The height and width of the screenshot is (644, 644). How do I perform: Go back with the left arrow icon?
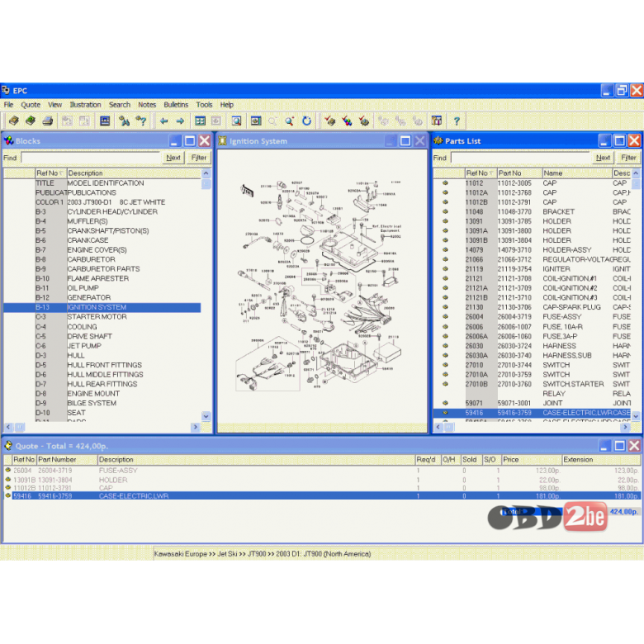coord(163,121)
